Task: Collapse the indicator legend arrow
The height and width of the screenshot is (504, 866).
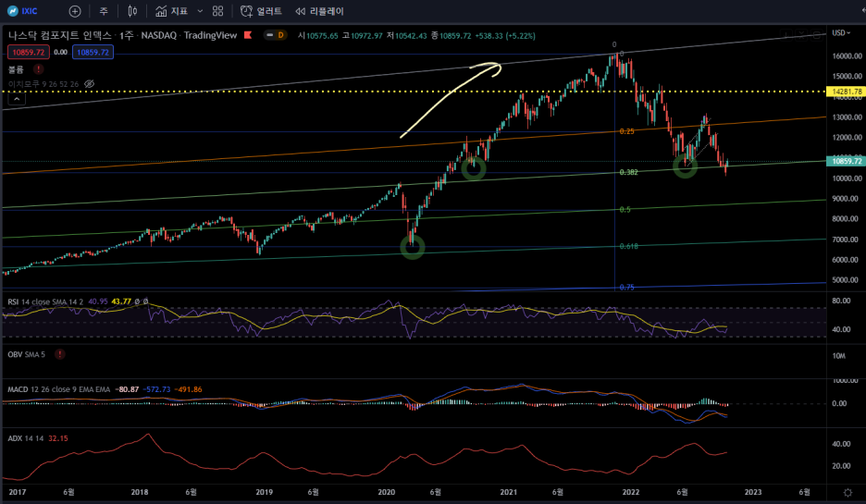Action: coord(17,99)
